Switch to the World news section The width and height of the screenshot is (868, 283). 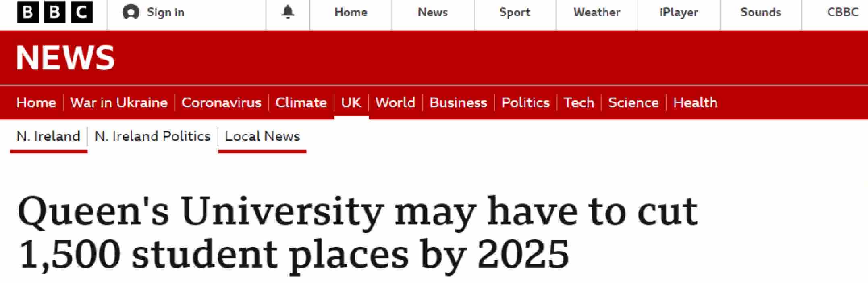click(x=395, y=102)
